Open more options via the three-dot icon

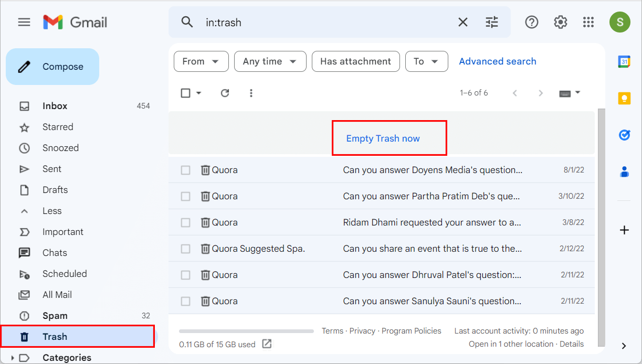[251, 93]
